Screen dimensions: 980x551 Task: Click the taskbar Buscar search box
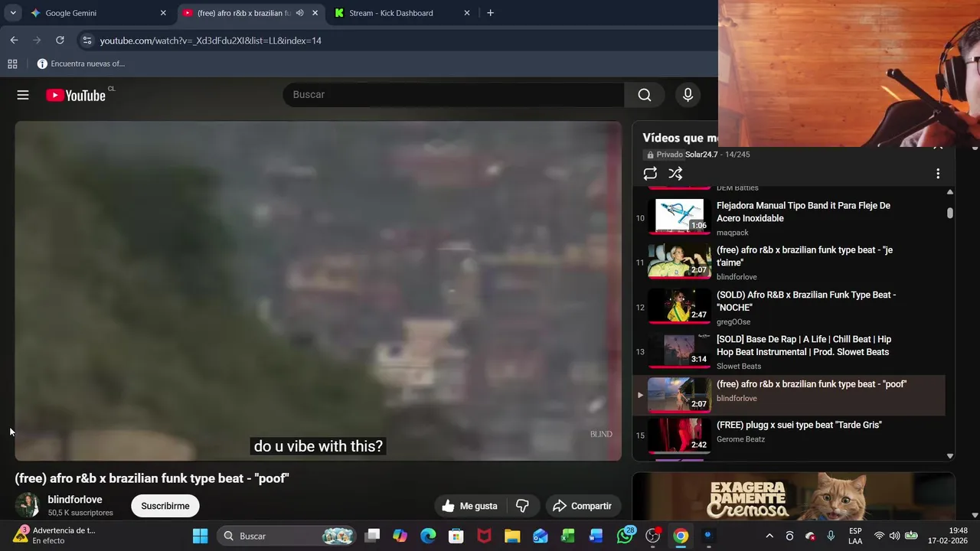tap(288, 536)
